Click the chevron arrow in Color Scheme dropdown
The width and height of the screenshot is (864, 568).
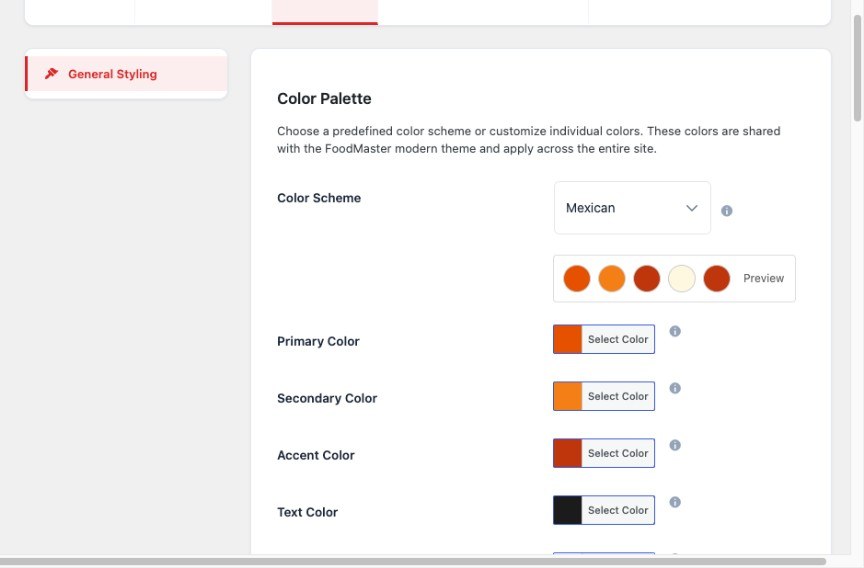coord(692,208)
